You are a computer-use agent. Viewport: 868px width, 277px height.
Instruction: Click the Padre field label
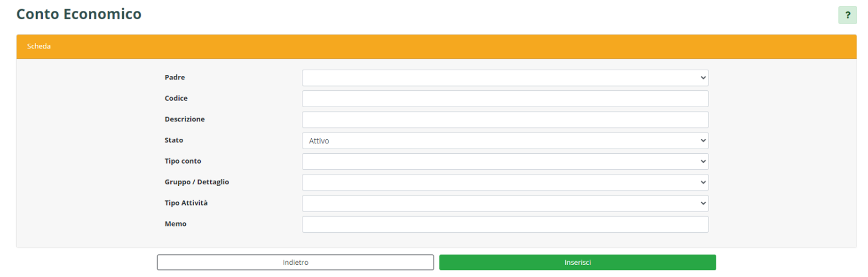pos(174,77)
